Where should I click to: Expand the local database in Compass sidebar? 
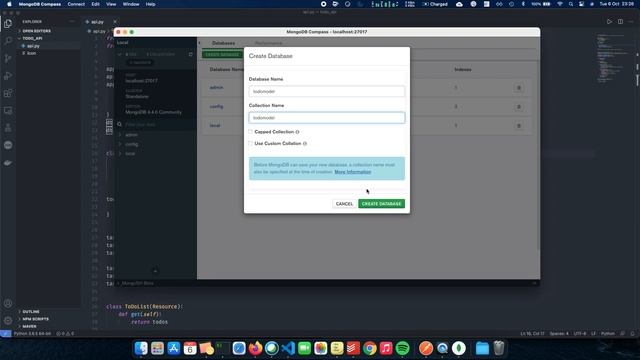point(120,153)
